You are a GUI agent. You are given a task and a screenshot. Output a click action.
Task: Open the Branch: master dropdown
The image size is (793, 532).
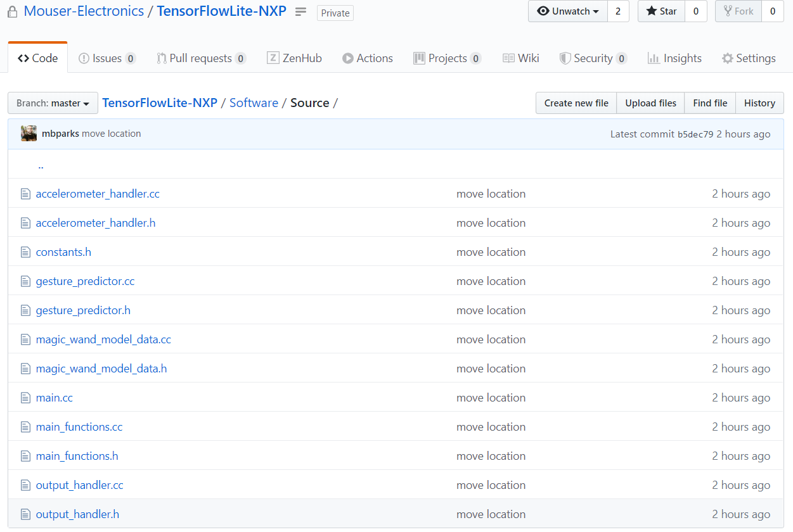tap(52, 103)
